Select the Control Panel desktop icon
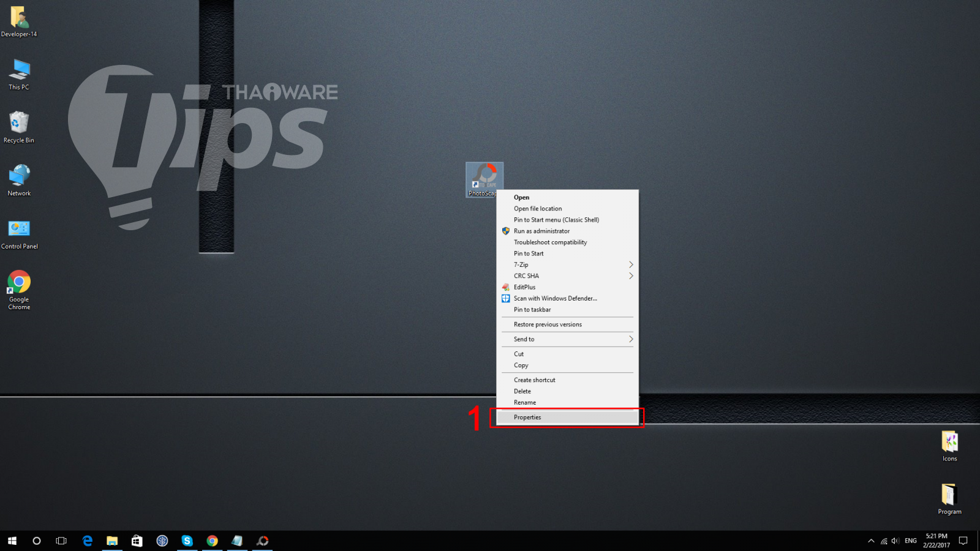This screenshot has width=980, height=551. click(x=19, y=234)
